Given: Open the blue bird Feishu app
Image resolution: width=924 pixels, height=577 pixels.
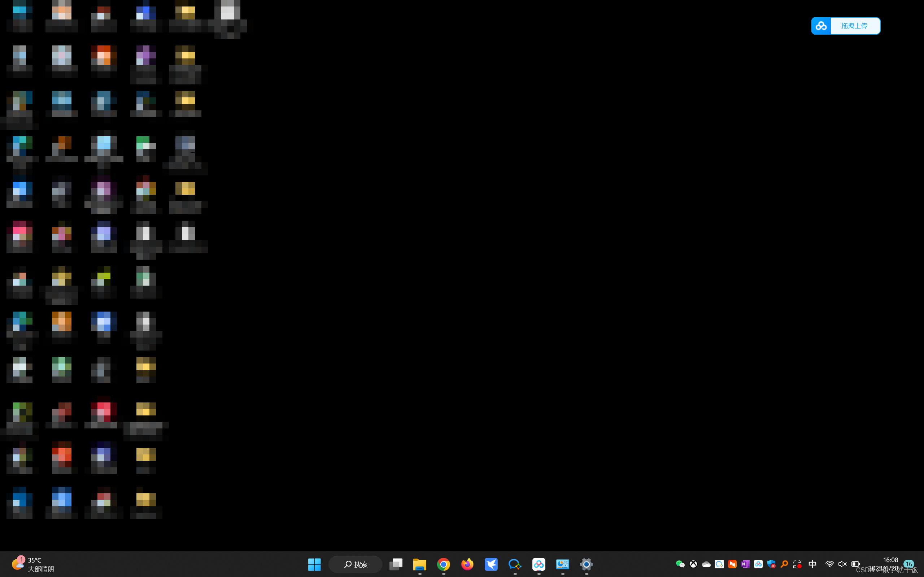Looking at the screenshot, I should pos(491,564).
